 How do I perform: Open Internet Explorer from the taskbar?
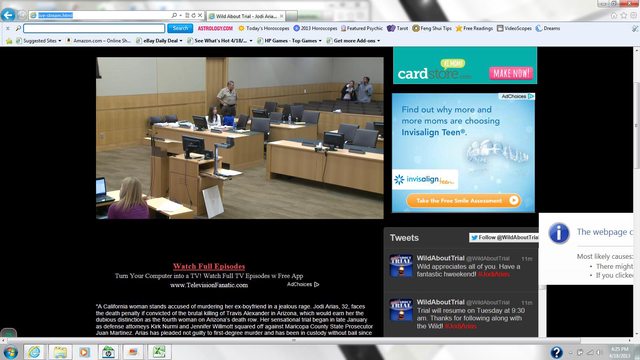[34, 351]
